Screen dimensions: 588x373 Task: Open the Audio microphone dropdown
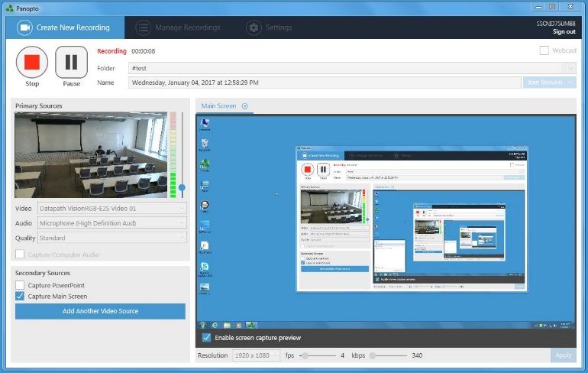click(112, 223)
